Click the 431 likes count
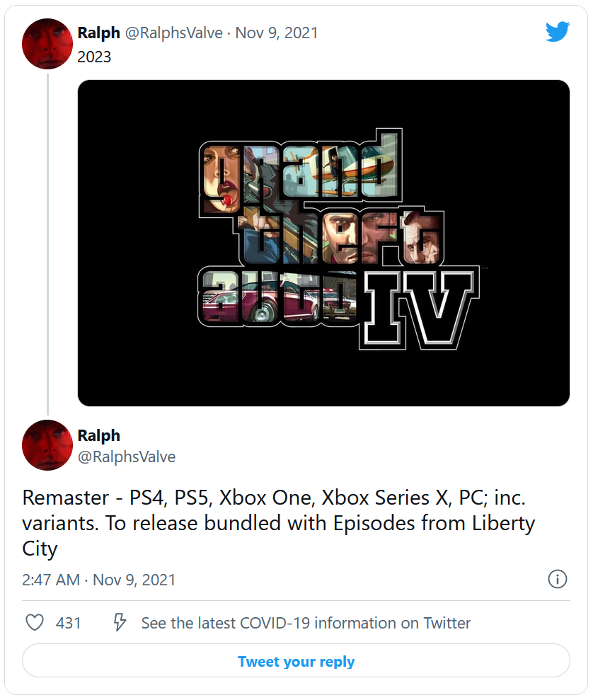The width and height of the screenshot is (593, 700). tap(69, 623)
